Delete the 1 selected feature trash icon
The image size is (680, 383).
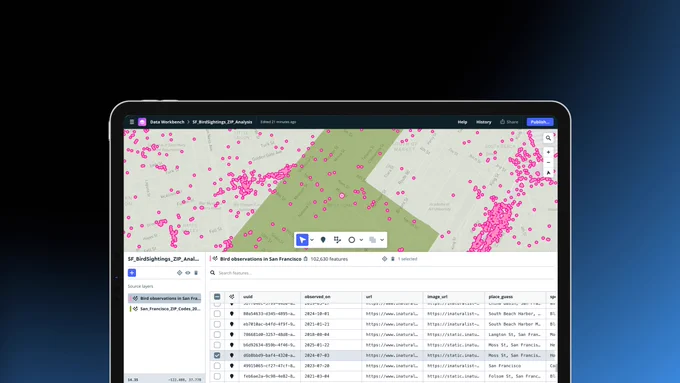point(393,259)
